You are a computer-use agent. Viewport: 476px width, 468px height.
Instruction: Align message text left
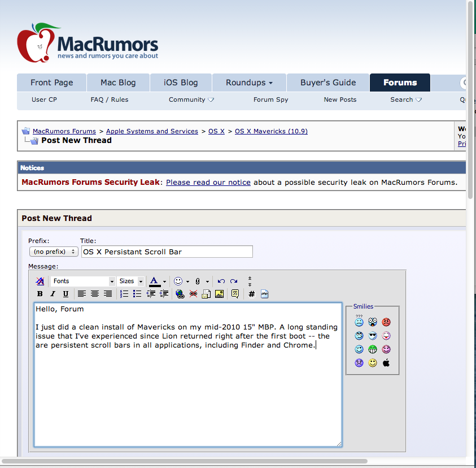(x=82, y=294)
